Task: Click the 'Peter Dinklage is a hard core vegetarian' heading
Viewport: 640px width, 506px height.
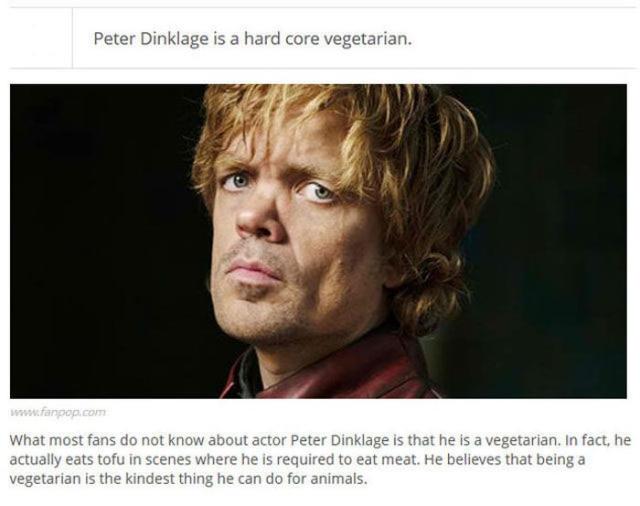Action: pos(253,39)
